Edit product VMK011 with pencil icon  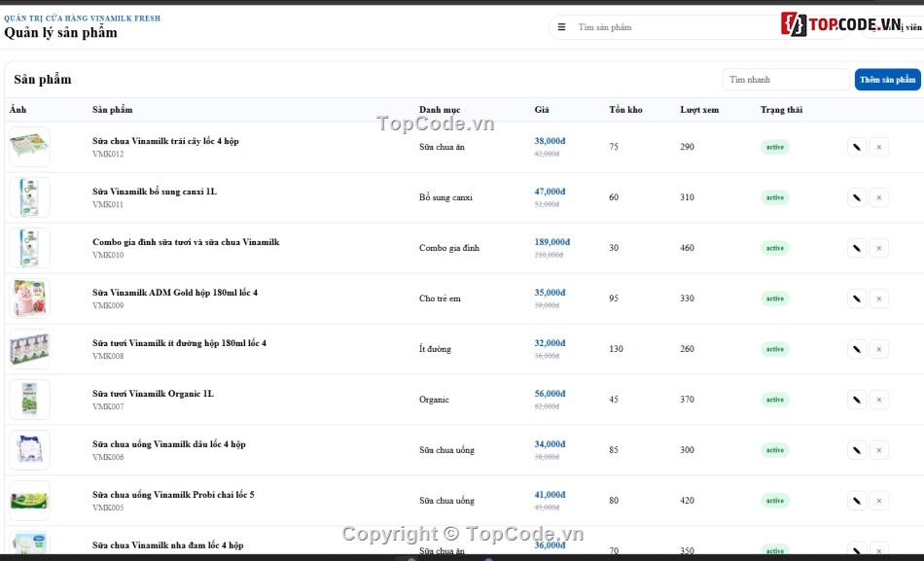pos(857,198)
